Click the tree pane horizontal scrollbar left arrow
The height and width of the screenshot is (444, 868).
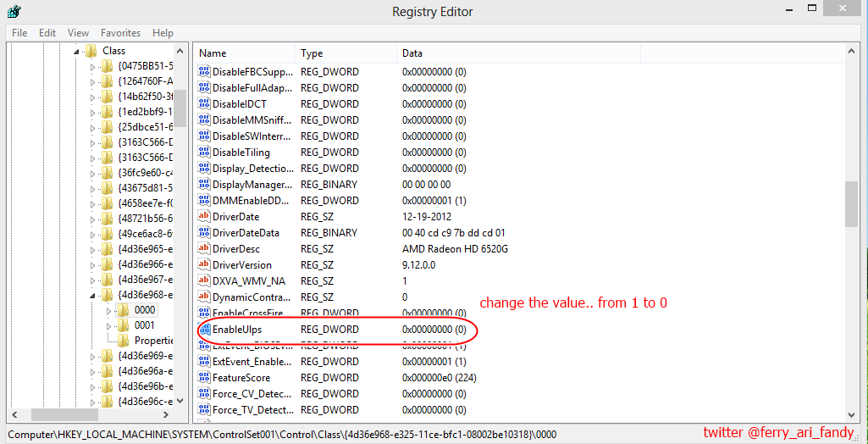tap(14, 414)
